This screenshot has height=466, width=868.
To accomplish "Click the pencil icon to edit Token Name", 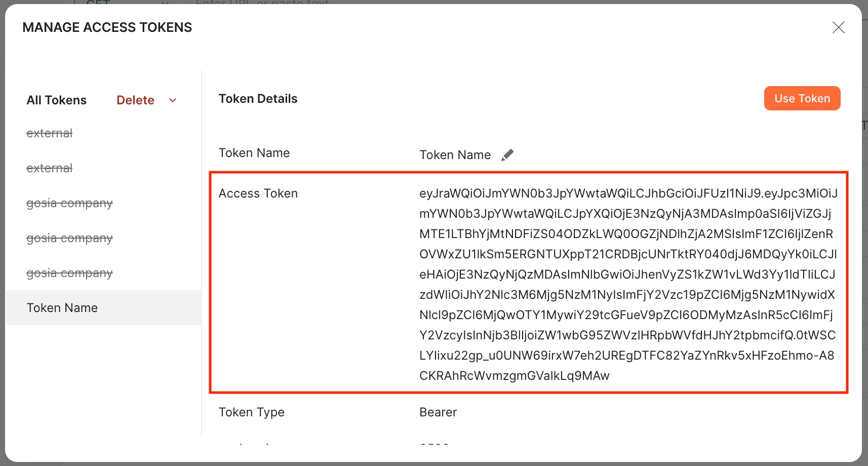I will click(507, 155).
